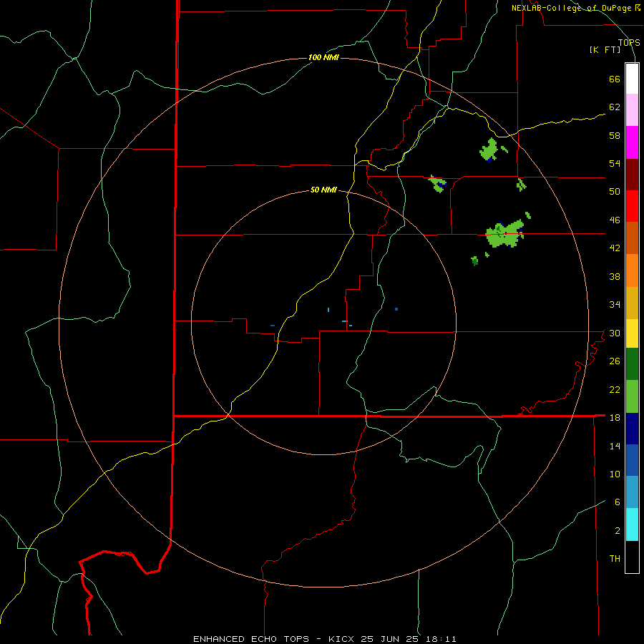644x644 pixels.
Task: Click the light blue swatch near 6
Action: pyautogui.click(x=632, y=492)
